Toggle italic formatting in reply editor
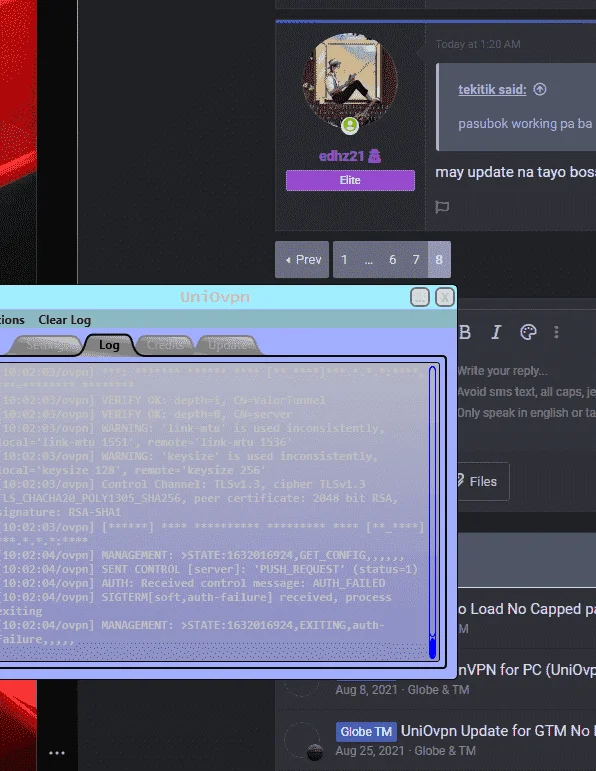The image size is (596, 771). (496, 333)
